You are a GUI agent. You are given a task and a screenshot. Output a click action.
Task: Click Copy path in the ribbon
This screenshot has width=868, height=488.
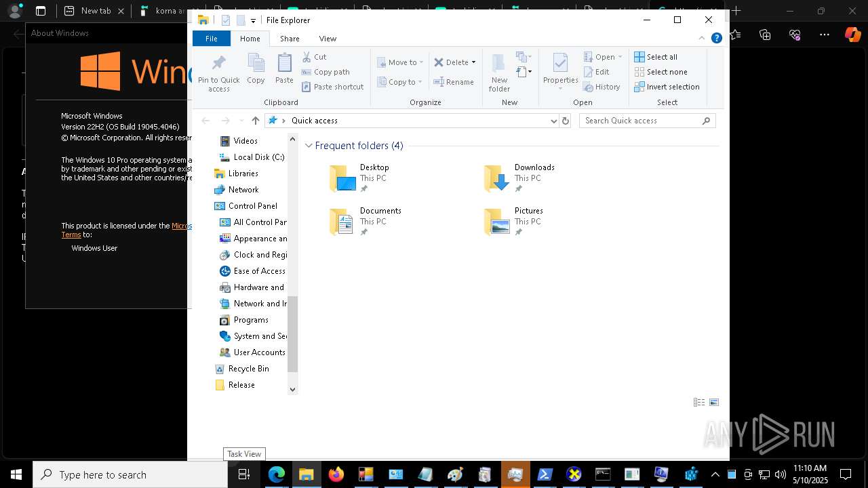click(325, 72)
